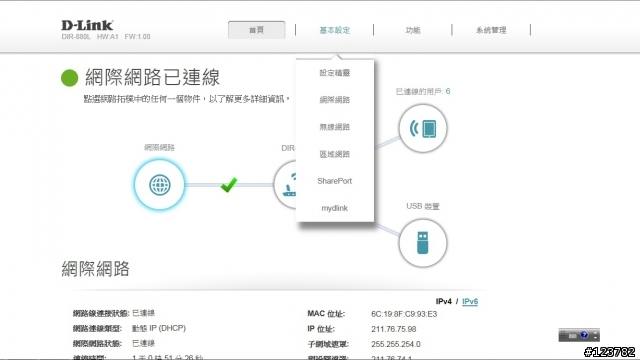Click the IP address value 211.76.75.98
This screenshot has height=360, width=640.
point(394,329)
